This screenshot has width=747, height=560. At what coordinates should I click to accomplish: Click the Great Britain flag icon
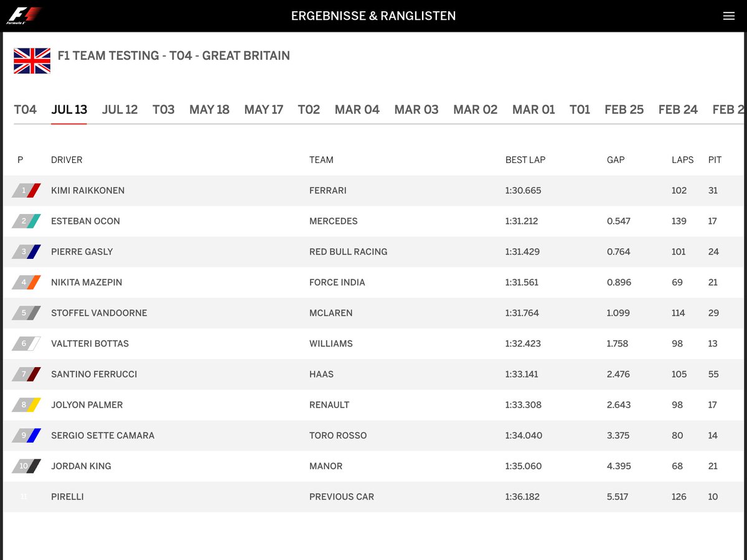point(32,60)
